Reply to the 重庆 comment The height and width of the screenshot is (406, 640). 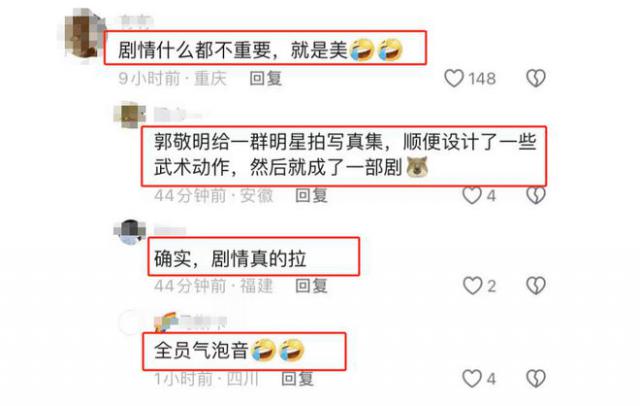point(266,78)
